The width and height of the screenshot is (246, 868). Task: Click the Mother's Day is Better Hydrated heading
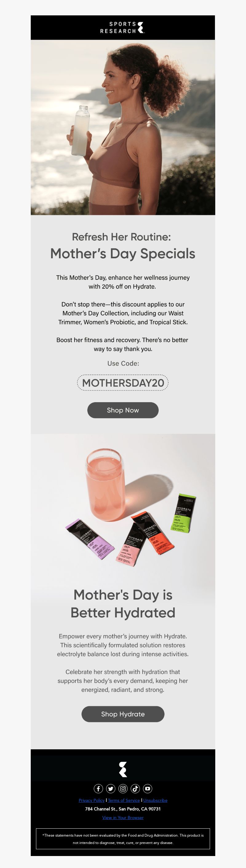pyautogui.click(x=123, y=604)
